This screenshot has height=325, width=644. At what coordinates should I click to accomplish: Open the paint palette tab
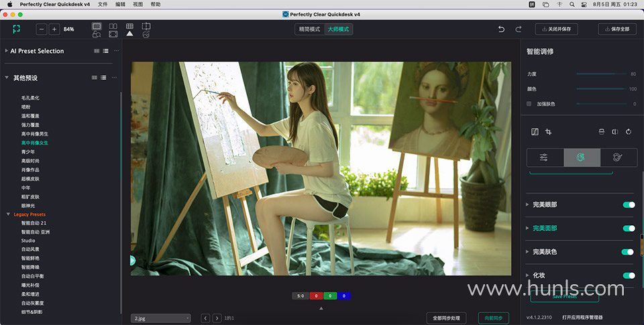(x=619, y=157)
